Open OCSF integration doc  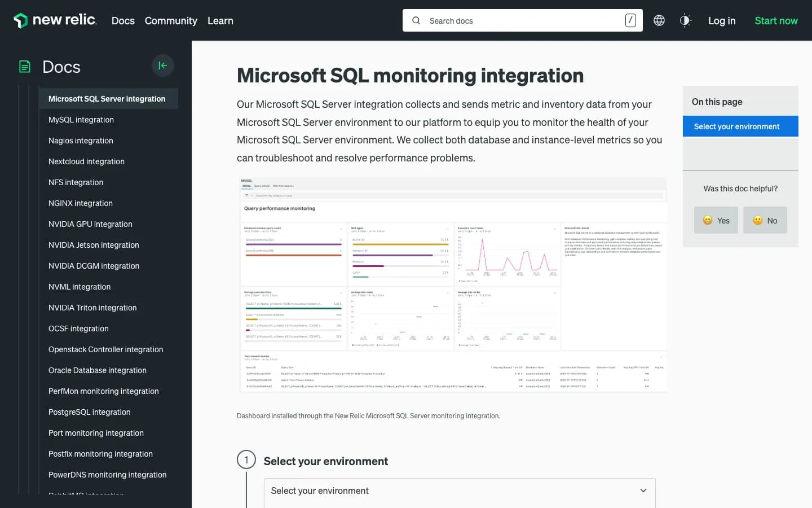tap(78, 329)
